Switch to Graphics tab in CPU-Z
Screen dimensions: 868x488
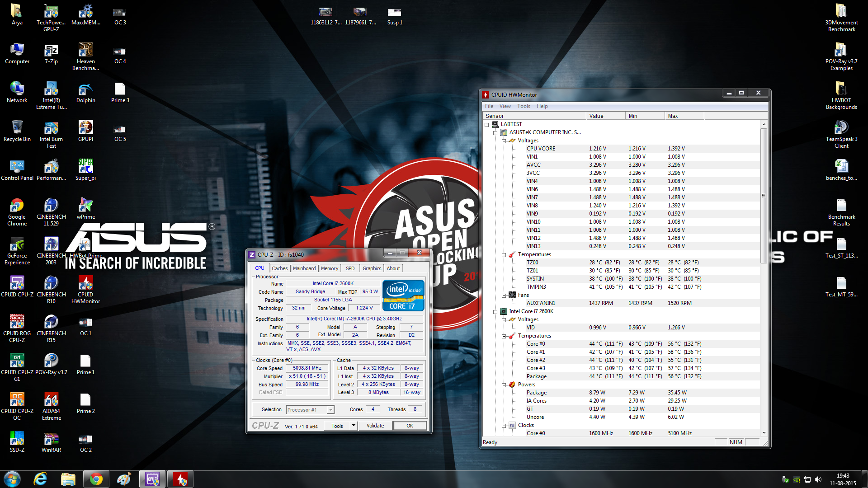pyautogui.click(x=372, y=268)
